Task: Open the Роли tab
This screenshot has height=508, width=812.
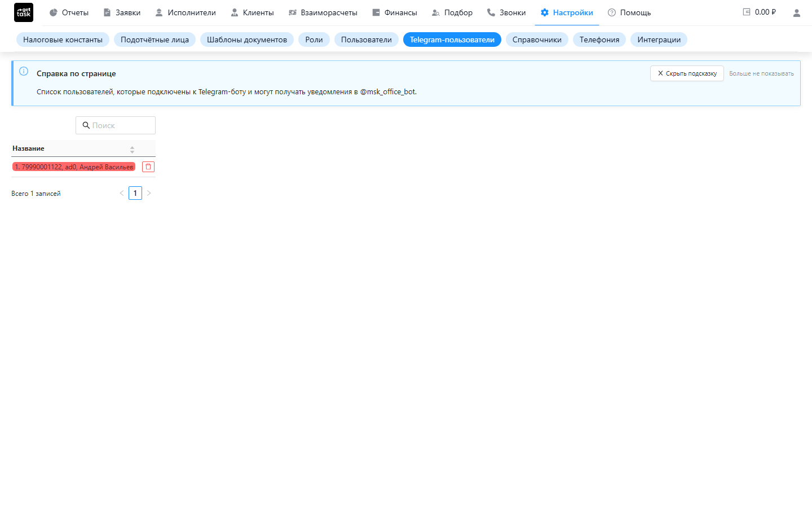Action: (314, 40)
